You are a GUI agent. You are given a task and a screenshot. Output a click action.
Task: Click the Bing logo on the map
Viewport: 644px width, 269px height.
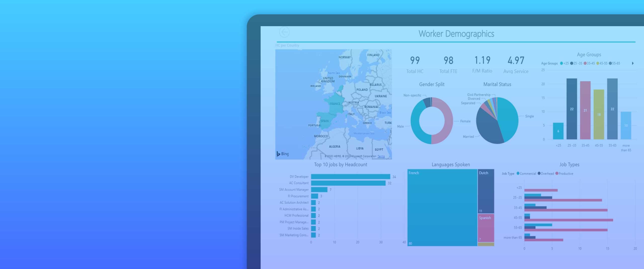pos(283,154)
